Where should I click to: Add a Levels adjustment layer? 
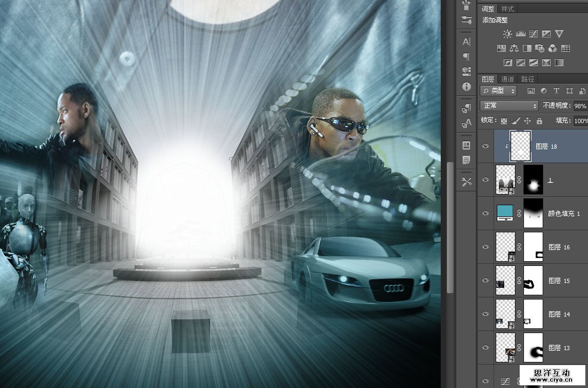coord(520,34)
